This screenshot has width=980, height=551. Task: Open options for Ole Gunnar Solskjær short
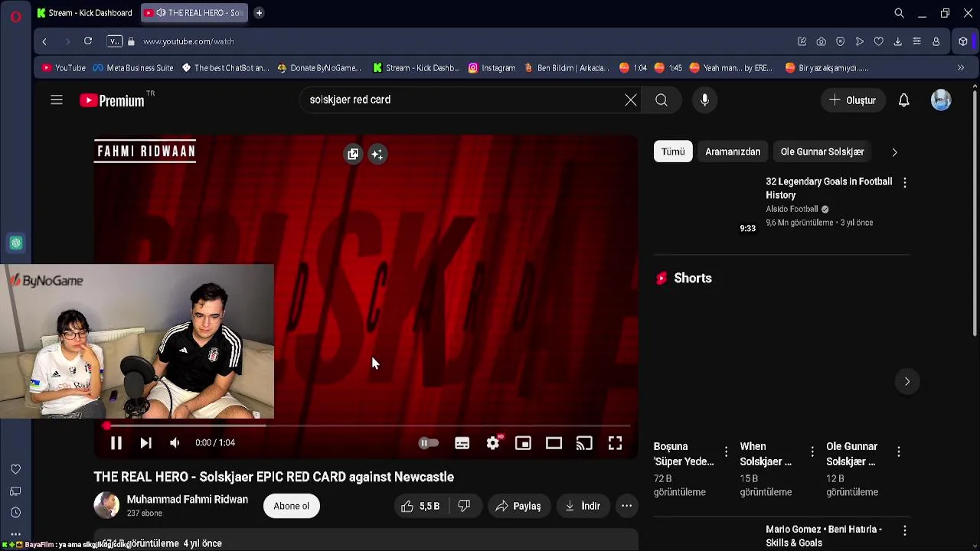click(899, 452)
